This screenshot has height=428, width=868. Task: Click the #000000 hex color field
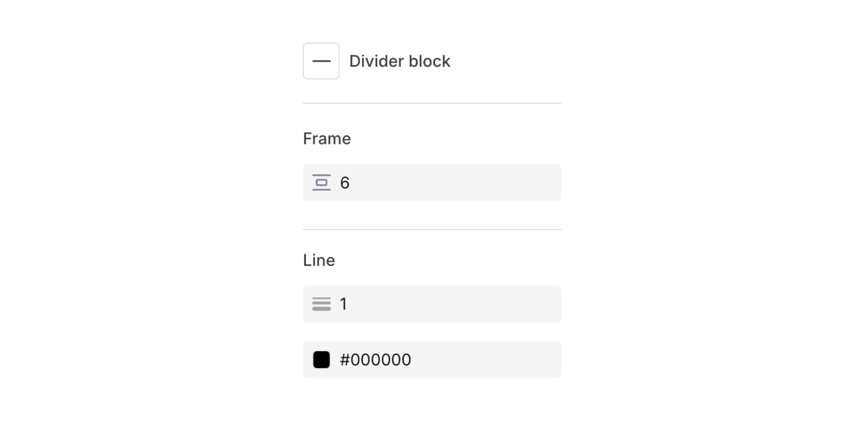tap(432, 359)
